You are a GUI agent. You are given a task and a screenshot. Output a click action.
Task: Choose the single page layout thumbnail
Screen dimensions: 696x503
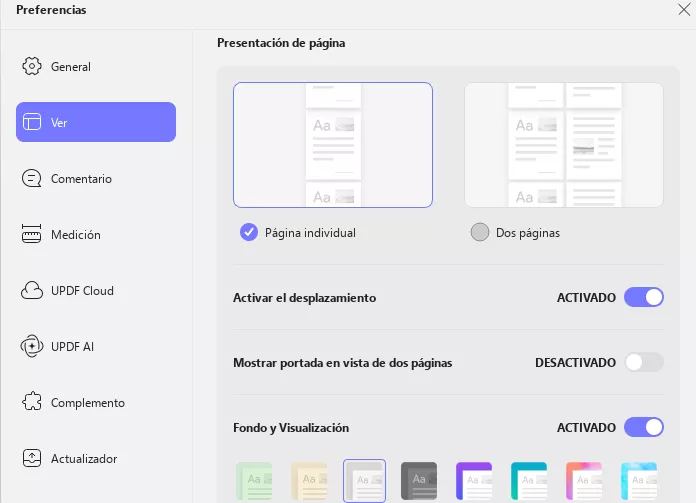[333, 145]
